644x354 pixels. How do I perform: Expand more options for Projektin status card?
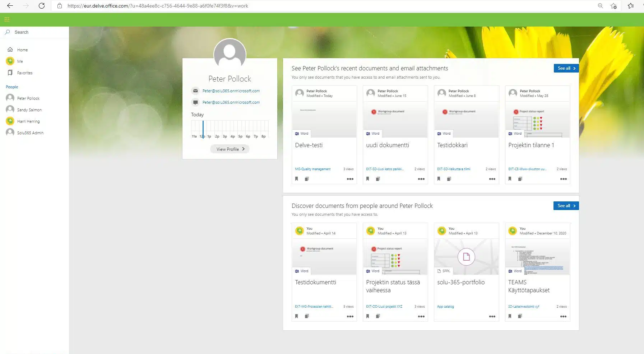coord(421,316)
